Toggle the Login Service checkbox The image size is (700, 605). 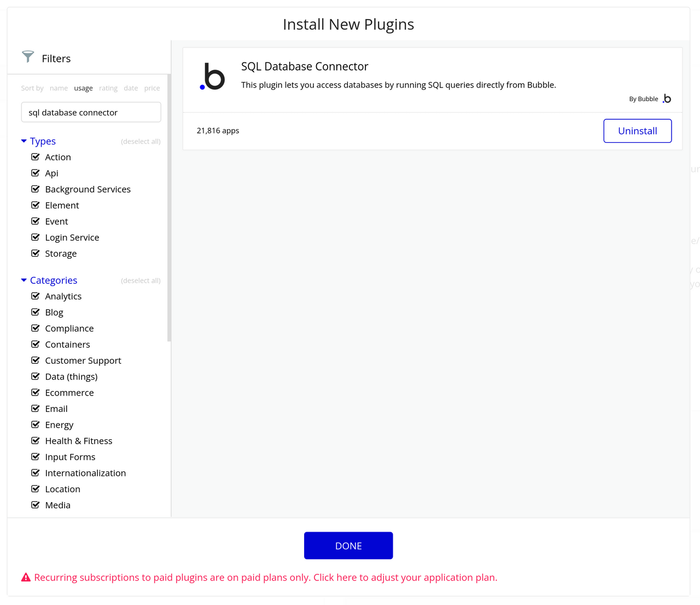(x=36, y=237)
